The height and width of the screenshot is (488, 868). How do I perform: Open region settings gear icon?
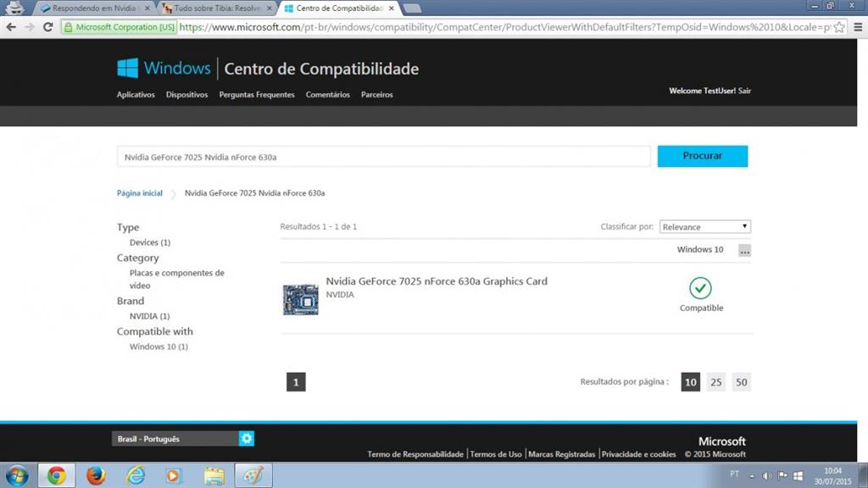[247, 439]
